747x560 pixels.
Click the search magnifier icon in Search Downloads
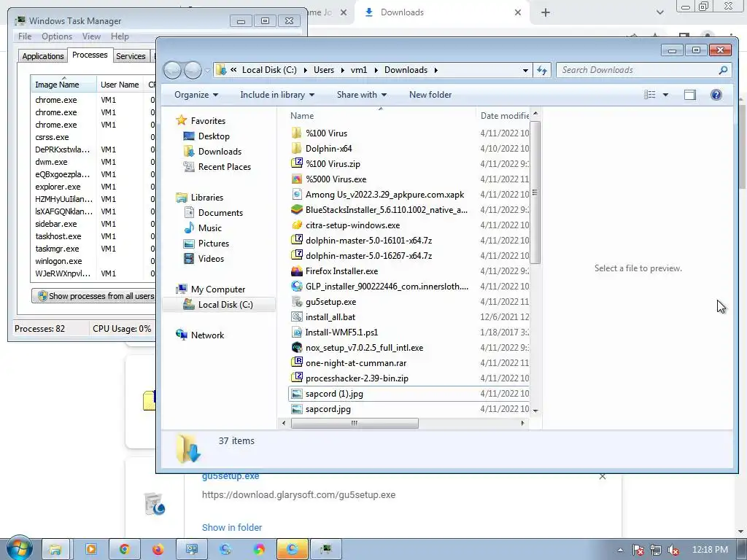723,70
